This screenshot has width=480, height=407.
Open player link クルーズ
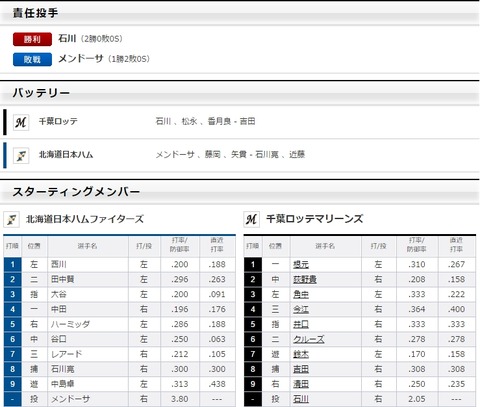[x=309, y=339]
